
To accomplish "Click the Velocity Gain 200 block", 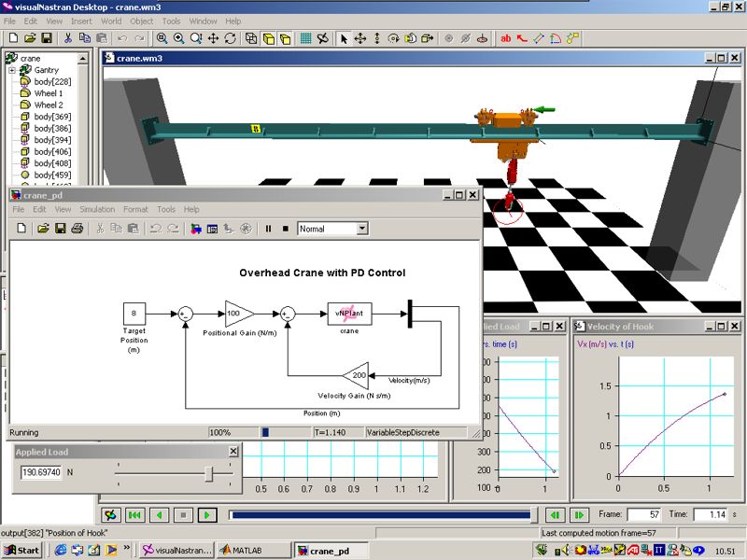I will (356, 375).
